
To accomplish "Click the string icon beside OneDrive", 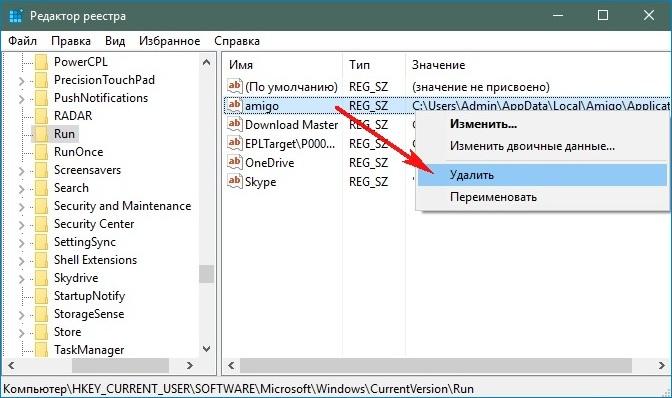I will [234, 162].
